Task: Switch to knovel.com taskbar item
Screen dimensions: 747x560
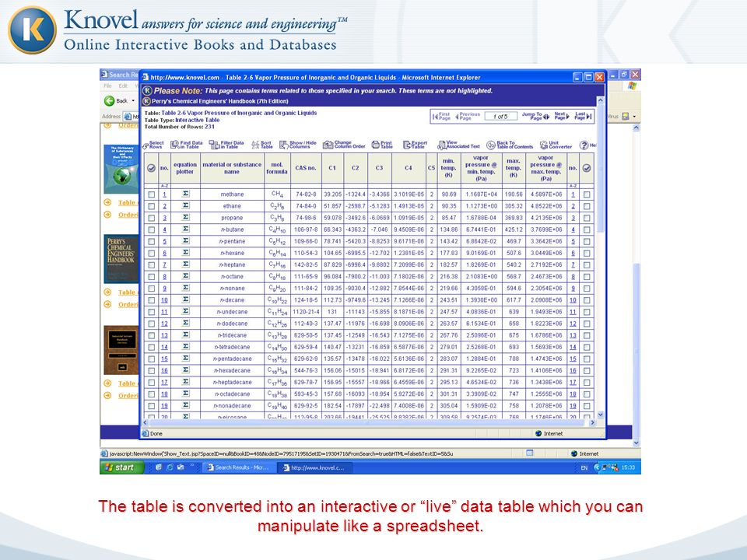Action: point(314,467)
